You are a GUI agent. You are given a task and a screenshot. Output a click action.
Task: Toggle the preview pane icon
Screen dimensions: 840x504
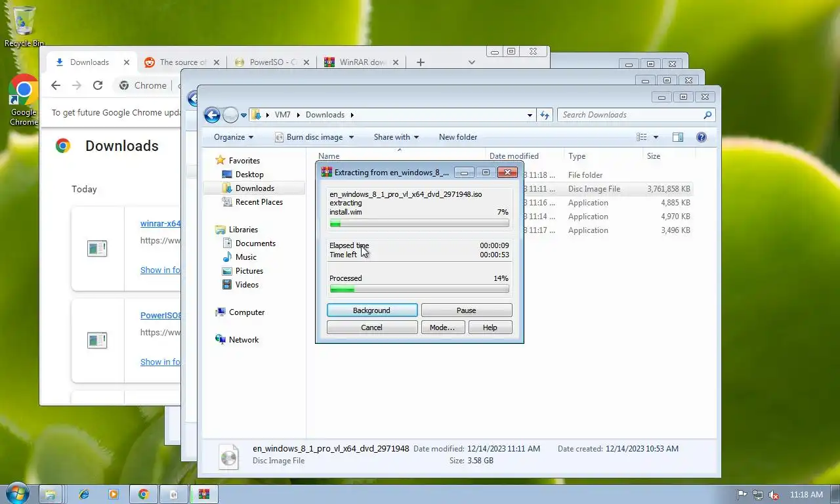click(x=678, y=137)
